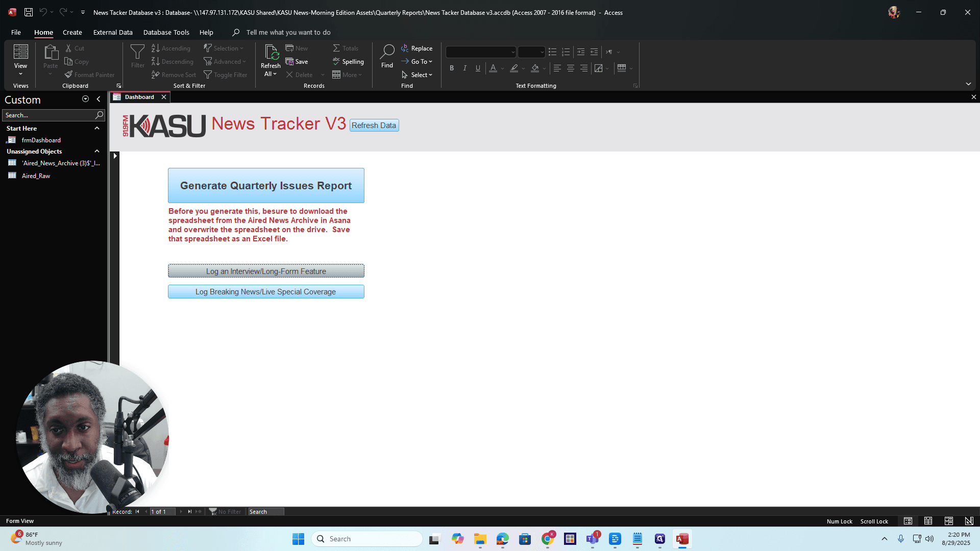Open the Go To dropdown

click(416, 62)
